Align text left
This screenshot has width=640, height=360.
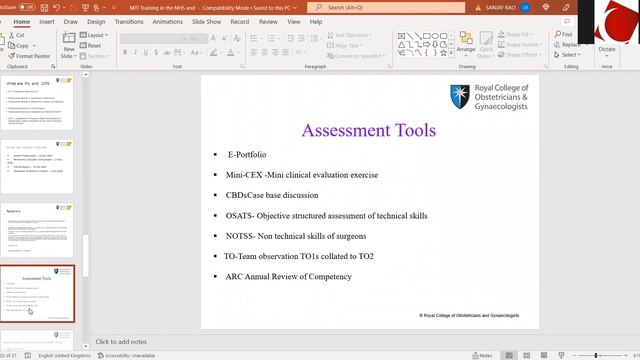(254, 52)
